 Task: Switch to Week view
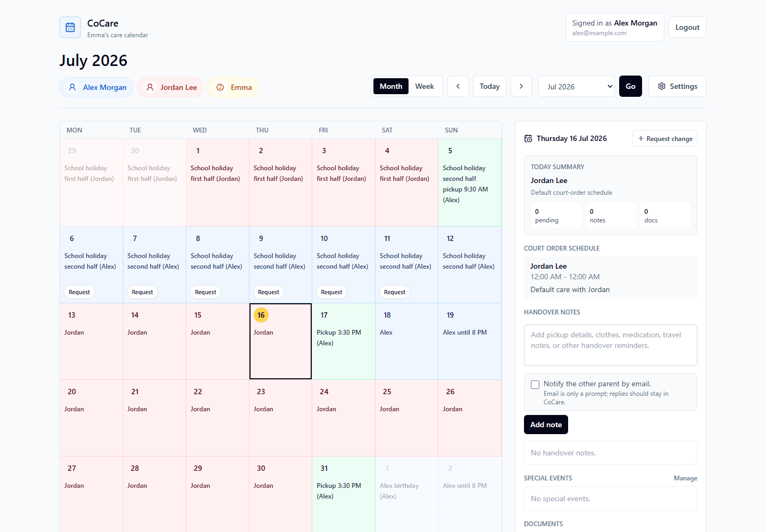click(x=424, y=86)
